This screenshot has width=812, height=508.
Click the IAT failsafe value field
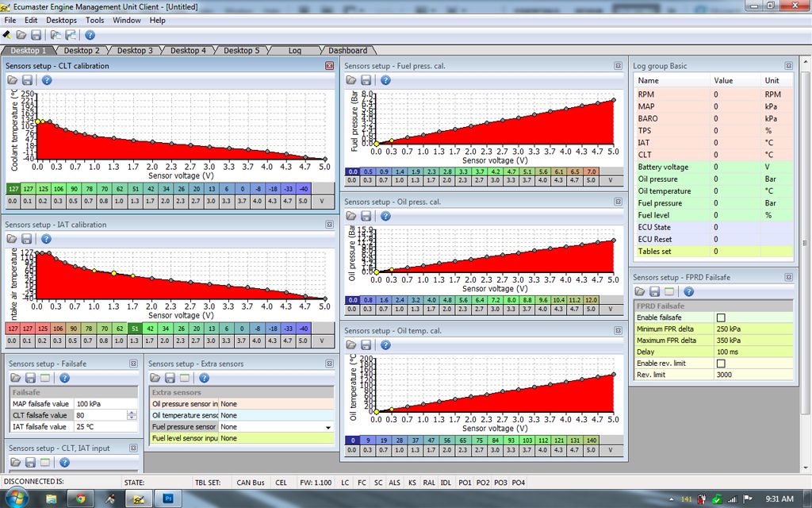coord(105,426)
